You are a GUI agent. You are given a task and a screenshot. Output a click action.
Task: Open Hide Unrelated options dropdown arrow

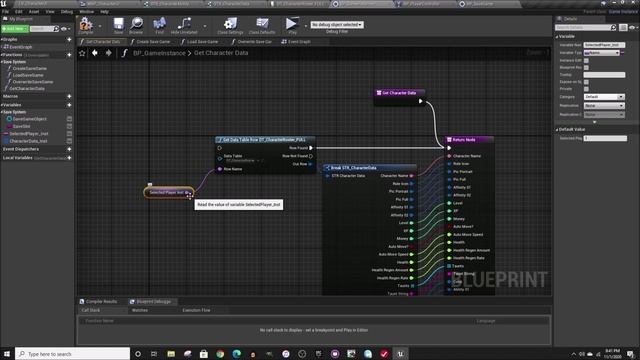pos(204,26)
